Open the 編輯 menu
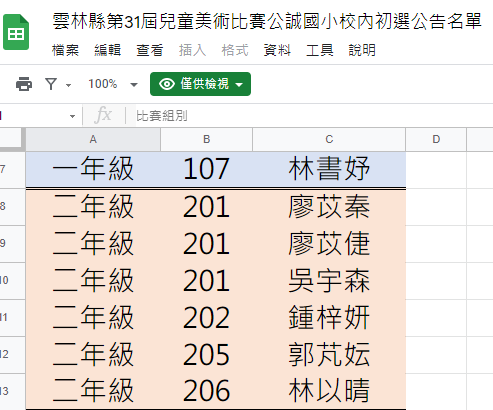This screenshot has width=493, height=410. point(108,50)
